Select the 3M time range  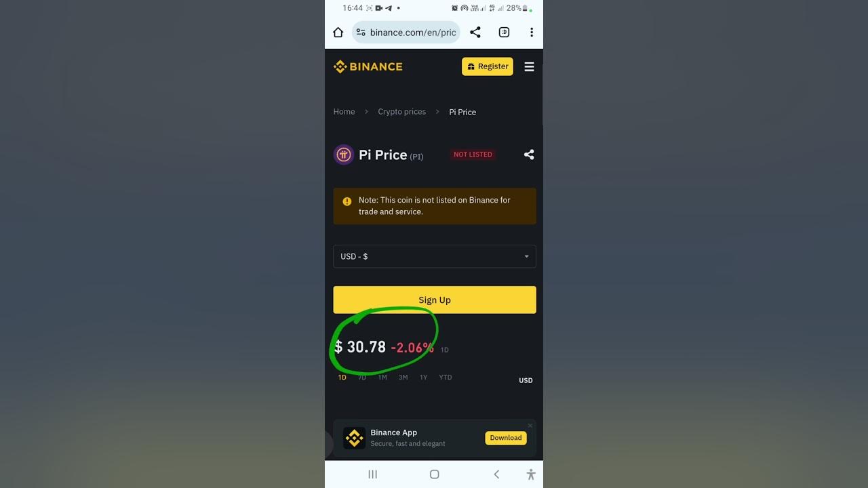(x=403, y=378)
